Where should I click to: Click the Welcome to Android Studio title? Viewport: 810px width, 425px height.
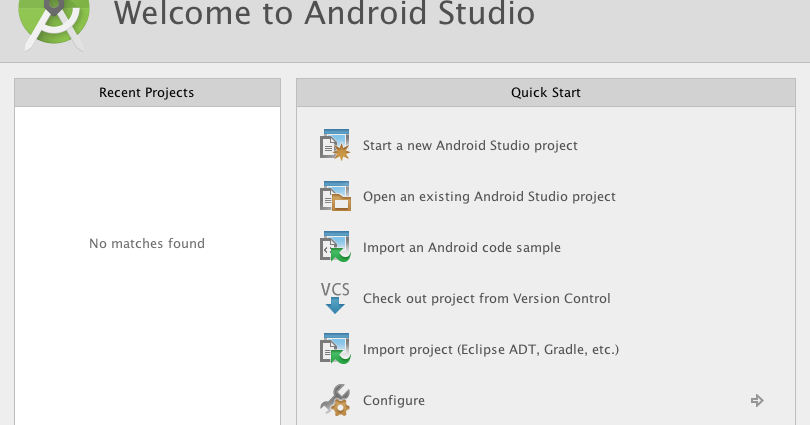pyautogui.click(x=324, y=14)
